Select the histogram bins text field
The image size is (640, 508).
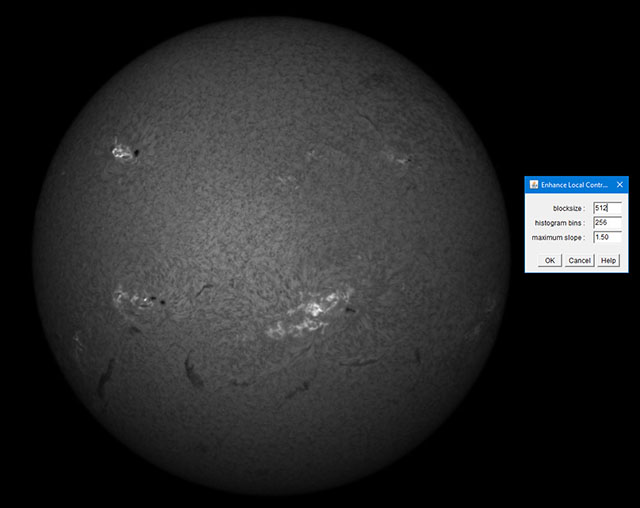607,223
